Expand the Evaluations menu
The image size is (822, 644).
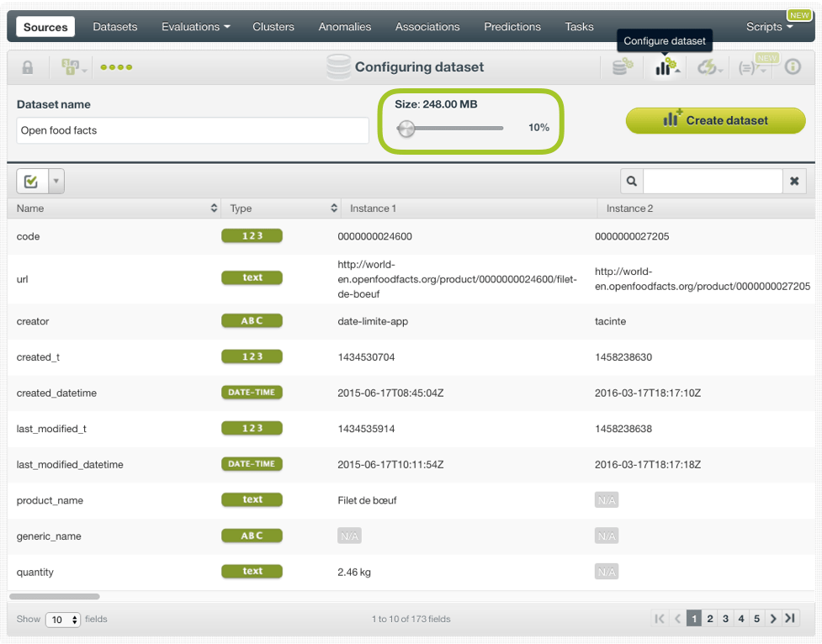(x=195, y=27)
